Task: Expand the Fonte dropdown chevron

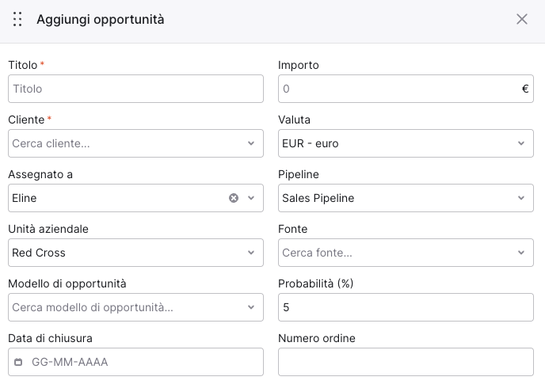Action: 521,253
